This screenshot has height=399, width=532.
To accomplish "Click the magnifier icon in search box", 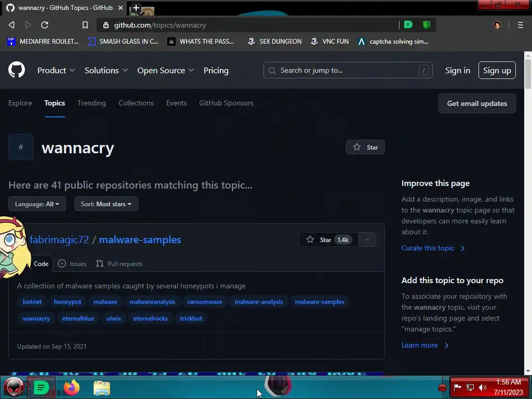I will coord(272,70).
